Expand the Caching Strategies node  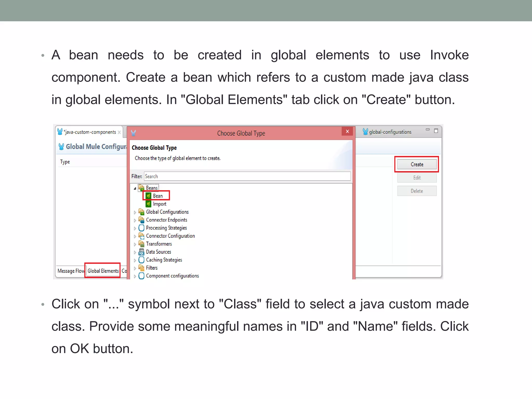[135, 261]
